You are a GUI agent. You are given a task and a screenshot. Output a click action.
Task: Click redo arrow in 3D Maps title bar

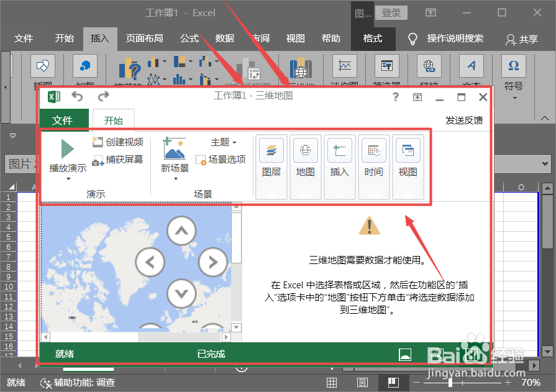coord(103,96)
